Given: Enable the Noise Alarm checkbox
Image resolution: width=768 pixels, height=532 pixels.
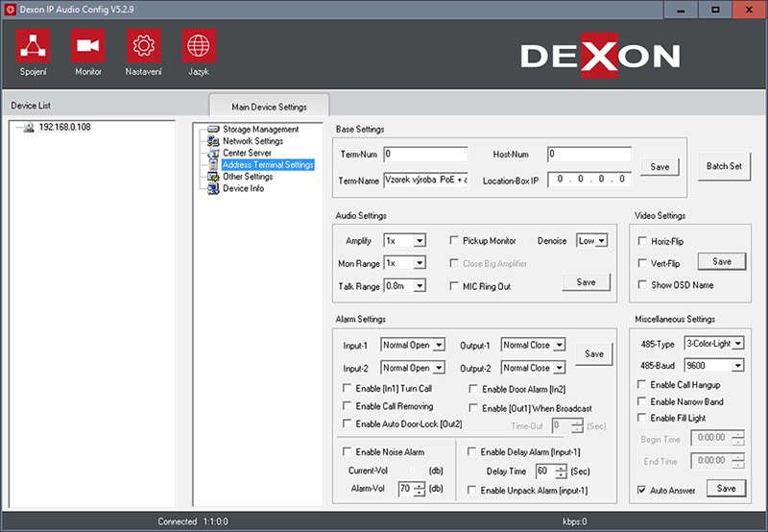Looking at the screenshot, I should (348, 451).
